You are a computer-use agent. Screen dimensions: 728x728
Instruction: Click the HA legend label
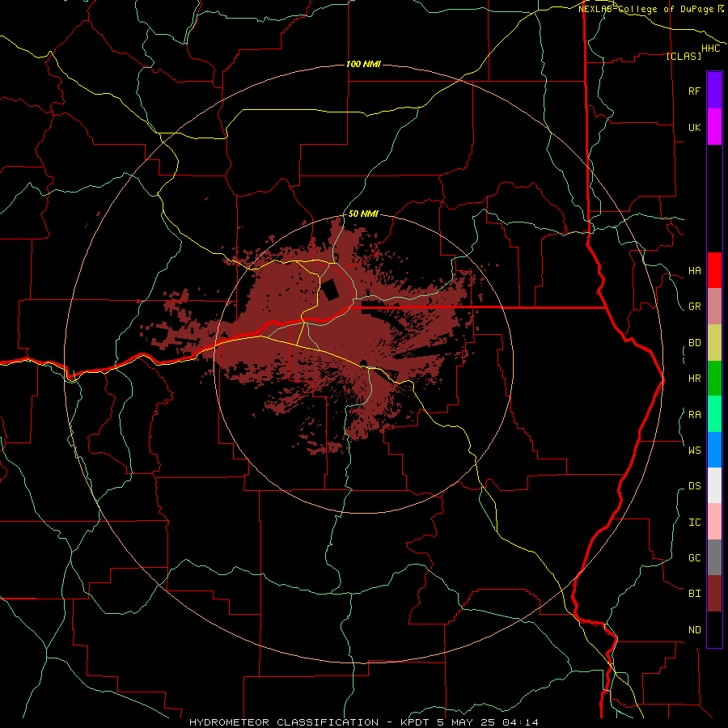[694, 270]
